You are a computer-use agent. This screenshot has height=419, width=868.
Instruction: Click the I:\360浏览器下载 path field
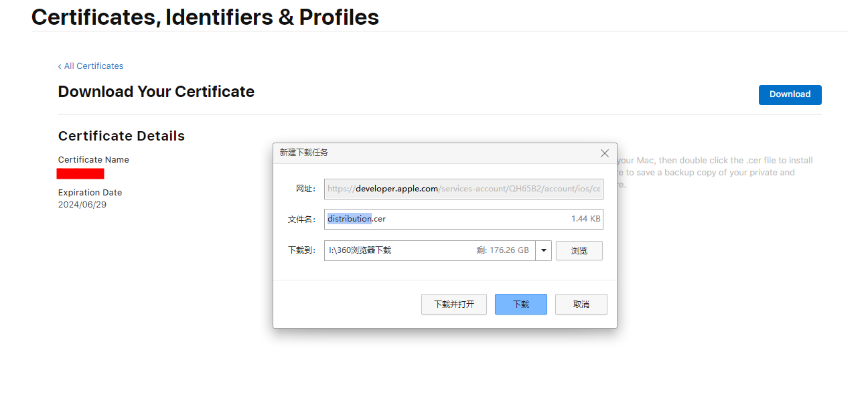(430, 250)
